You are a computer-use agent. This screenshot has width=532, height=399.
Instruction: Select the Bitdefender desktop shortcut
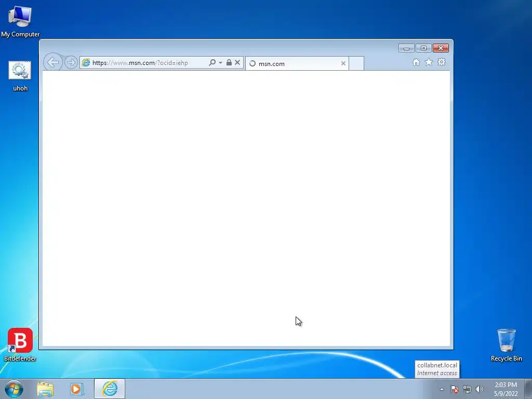point(20,345)
